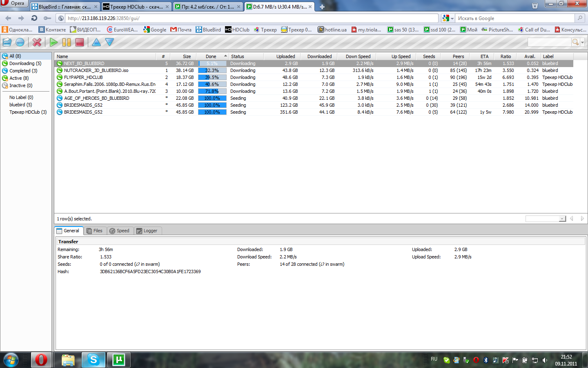Sort by the Done column header
The height and width of the screenshot is (368, 588).
tap(212, 56)
